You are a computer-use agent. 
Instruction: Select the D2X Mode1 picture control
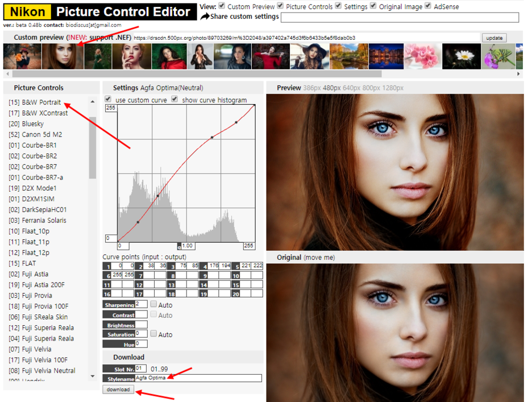click(x=32, y=188)
